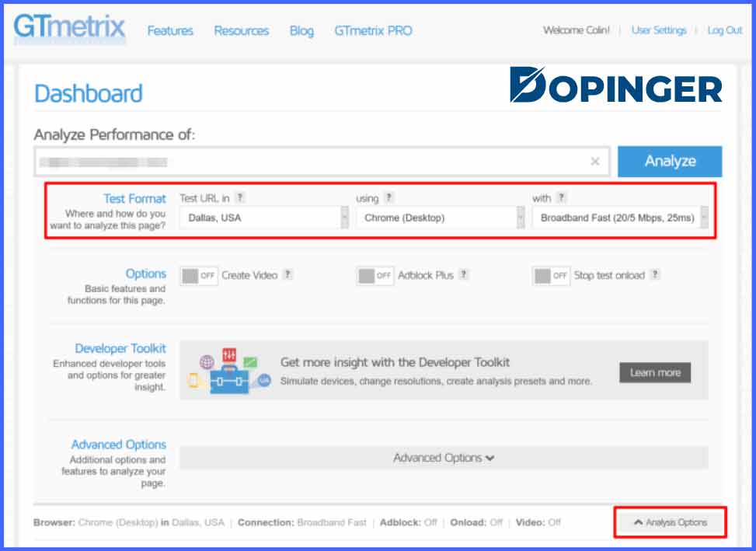The image size is (756, 551).
Task: Click the 'Browser: Chrome (Desktop)' status text
Action: pyautogui.click(x=96, y=522)
